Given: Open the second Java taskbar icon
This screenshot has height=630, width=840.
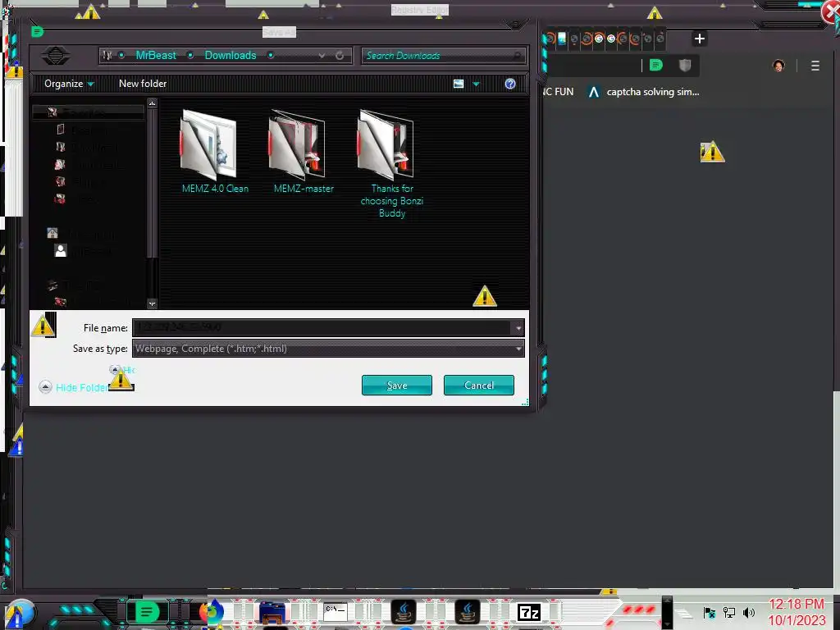Looking at the screenshot, I should 467,612.
